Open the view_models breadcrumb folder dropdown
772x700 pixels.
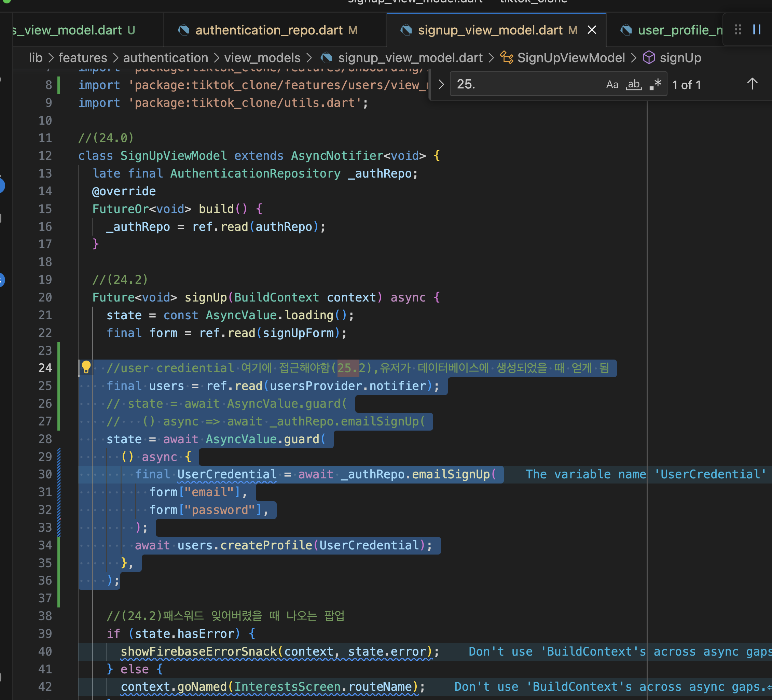tap(262, 58)
